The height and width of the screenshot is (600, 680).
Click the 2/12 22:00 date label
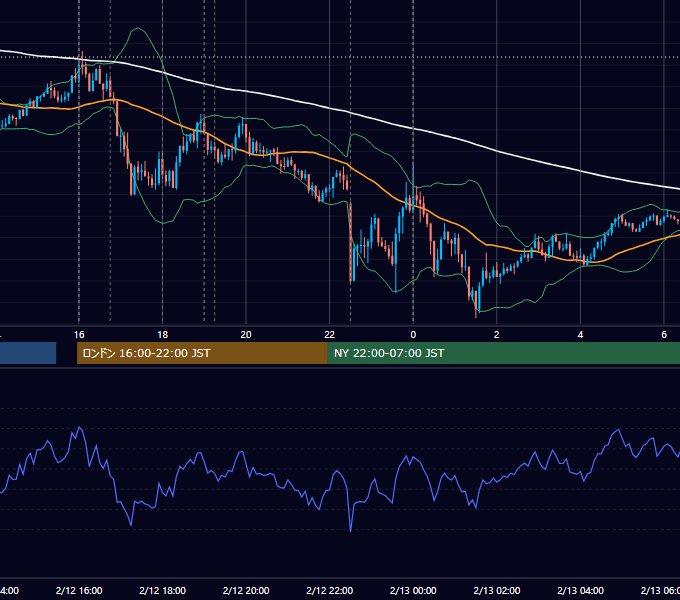click(330, 590)
